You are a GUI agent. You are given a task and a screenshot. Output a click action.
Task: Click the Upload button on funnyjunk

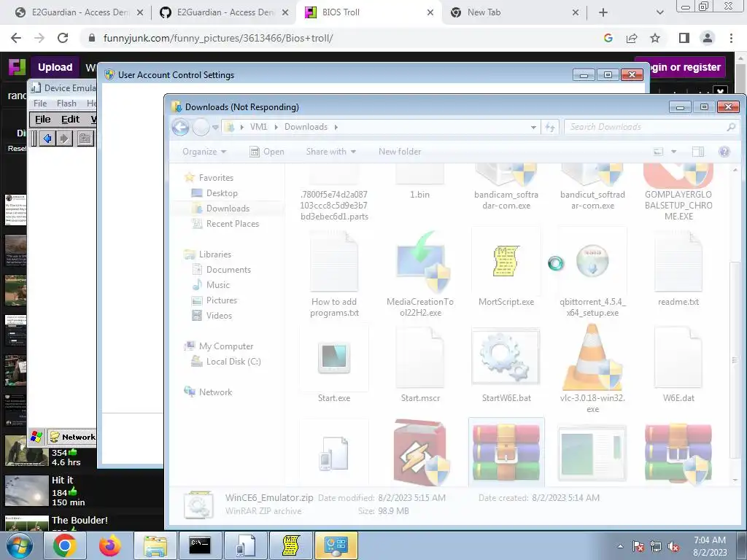coord(55,67)
